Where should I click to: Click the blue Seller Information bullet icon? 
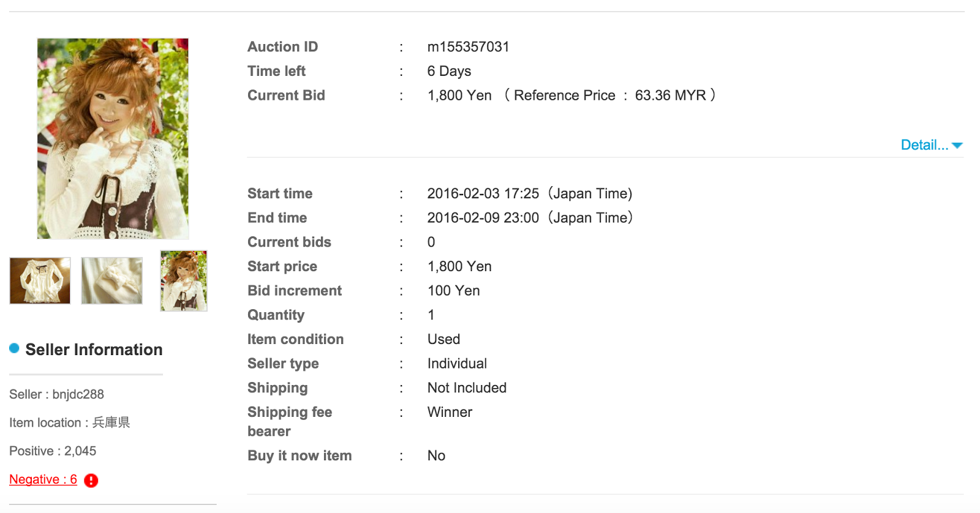15,348
